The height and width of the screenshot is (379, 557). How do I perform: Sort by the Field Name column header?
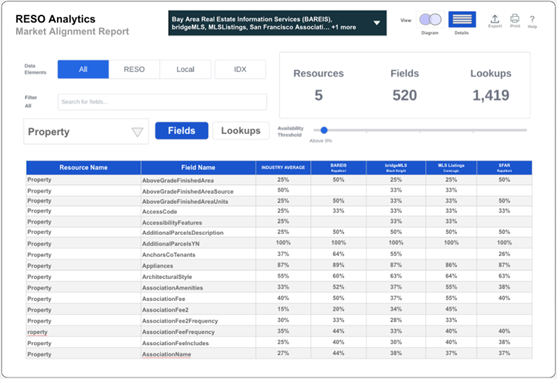coord(198,168)
